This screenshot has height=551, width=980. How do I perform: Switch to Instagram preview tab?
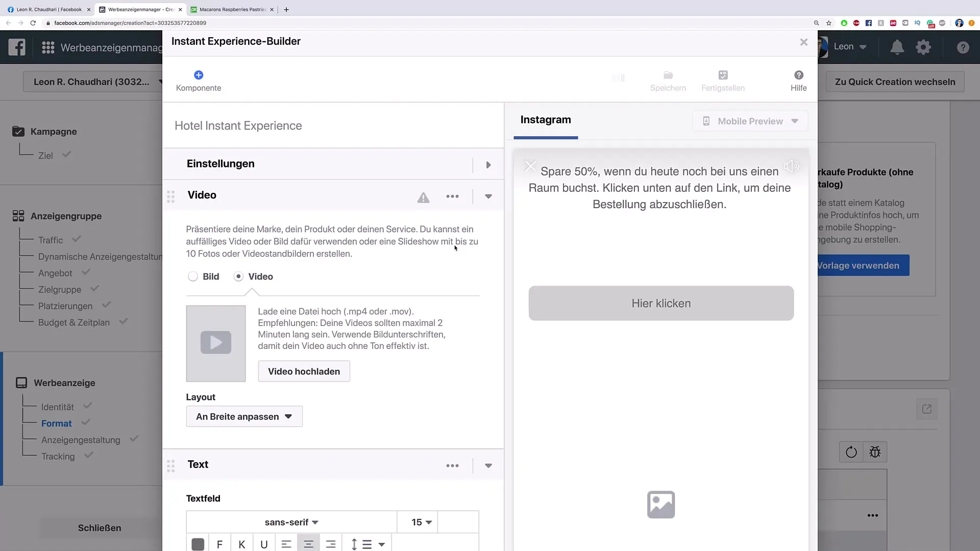click(x=546, y=120)
